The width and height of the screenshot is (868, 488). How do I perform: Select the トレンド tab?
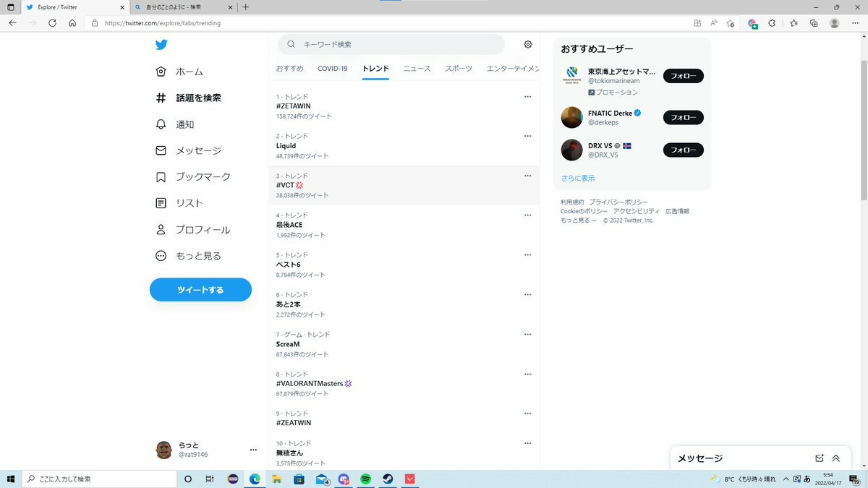(375, 69)
